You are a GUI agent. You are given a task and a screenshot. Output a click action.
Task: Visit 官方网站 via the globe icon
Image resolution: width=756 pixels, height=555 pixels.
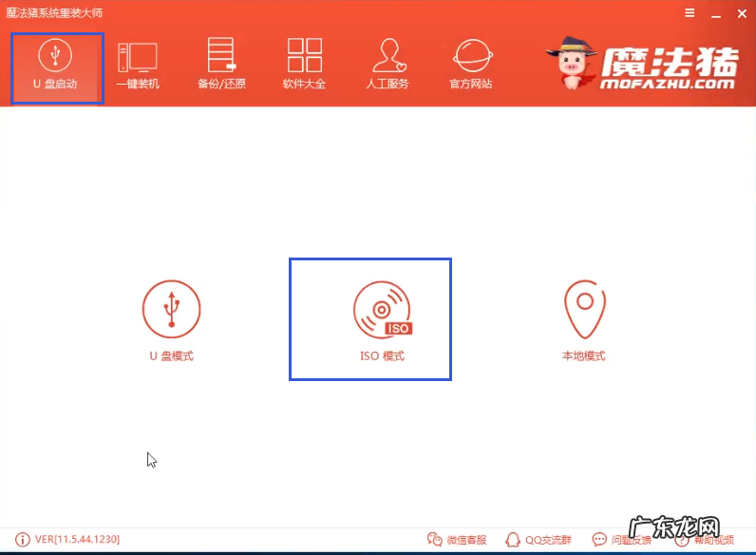470,65
